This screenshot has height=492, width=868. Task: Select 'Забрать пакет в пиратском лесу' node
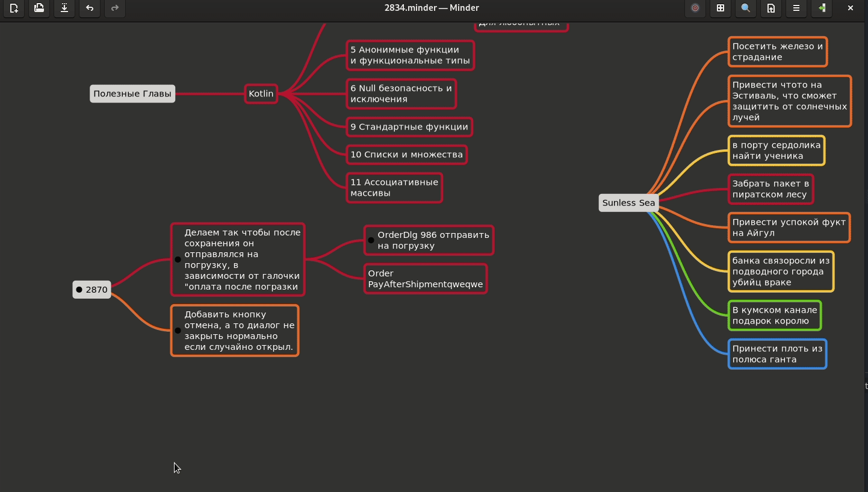[x=770, y=189]
